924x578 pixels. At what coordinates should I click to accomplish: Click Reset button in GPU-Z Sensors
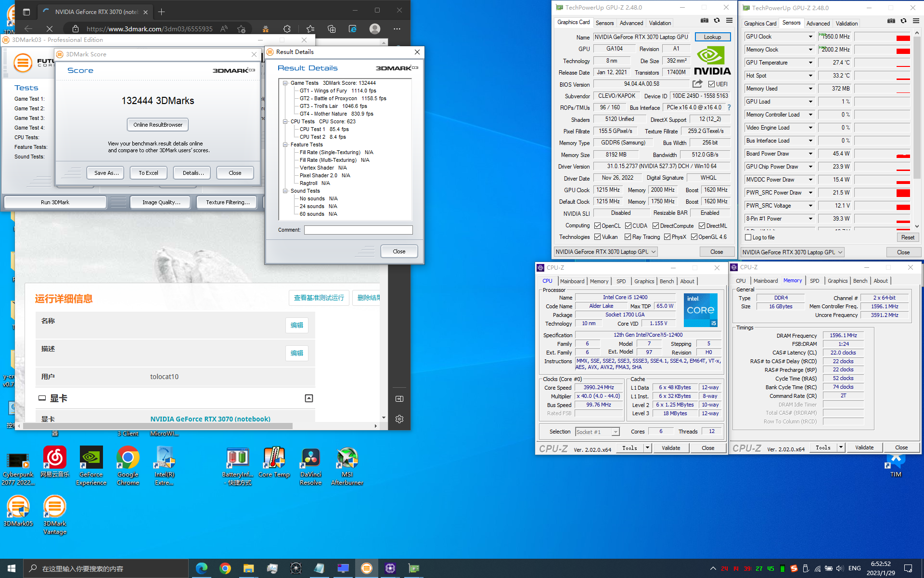point(908,237)
